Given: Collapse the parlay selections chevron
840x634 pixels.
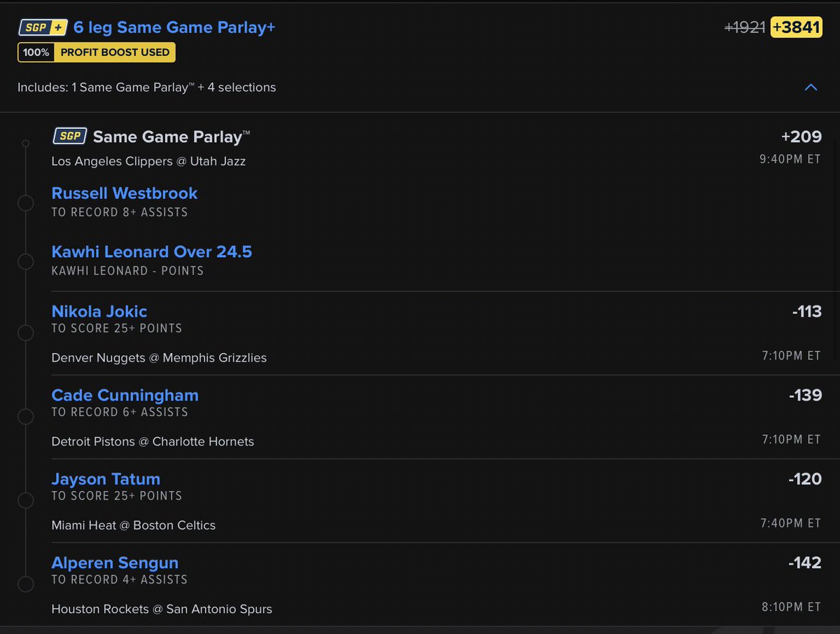Looking at the screenshot, I should tap(811, 88).
